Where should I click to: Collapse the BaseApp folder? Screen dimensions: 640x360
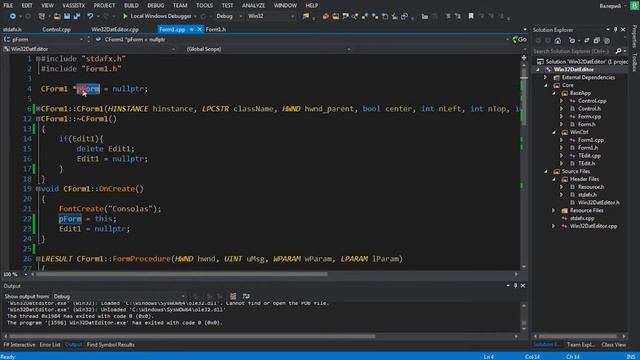[553, 93]
